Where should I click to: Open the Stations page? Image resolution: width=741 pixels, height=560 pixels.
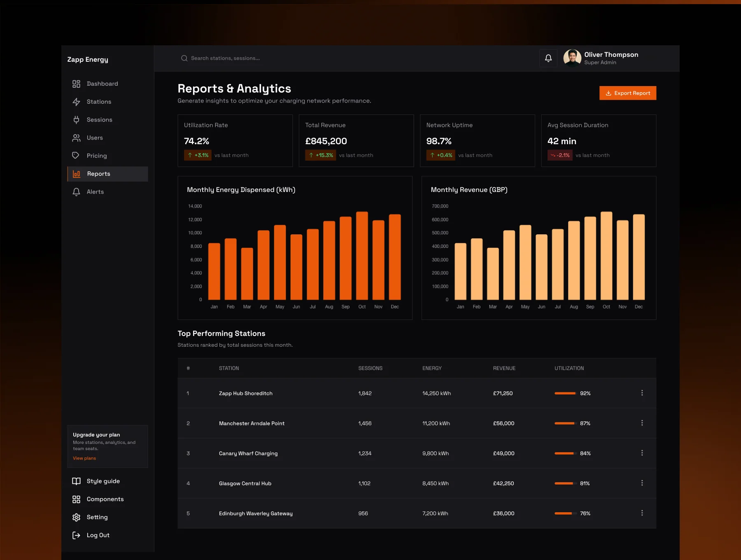pos(99,102)
